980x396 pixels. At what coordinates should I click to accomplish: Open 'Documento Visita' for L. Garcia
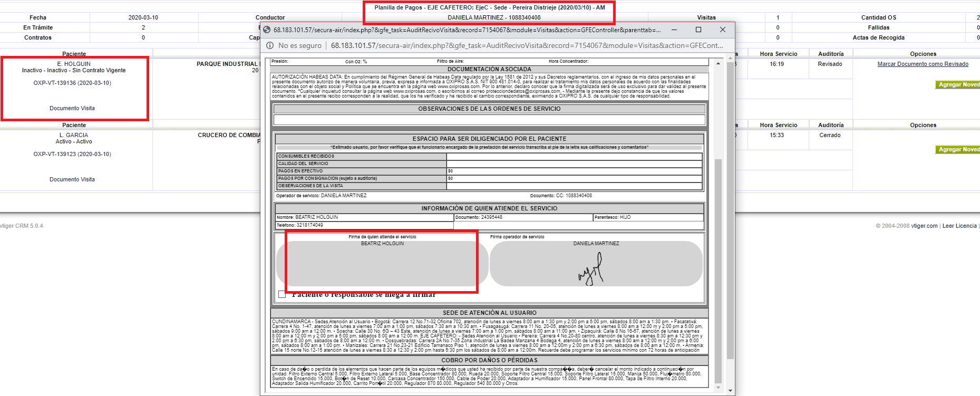point(72,179)
